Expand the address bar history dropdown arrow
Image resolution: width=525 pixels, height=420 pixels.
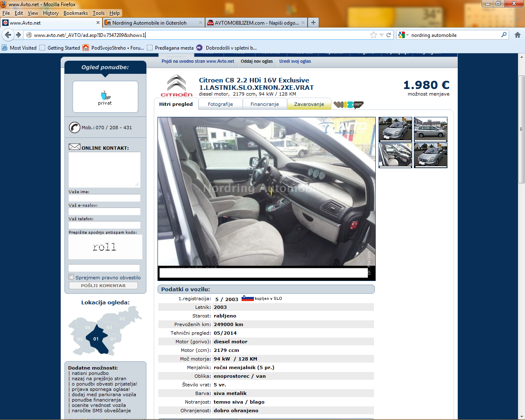point(381,35)
